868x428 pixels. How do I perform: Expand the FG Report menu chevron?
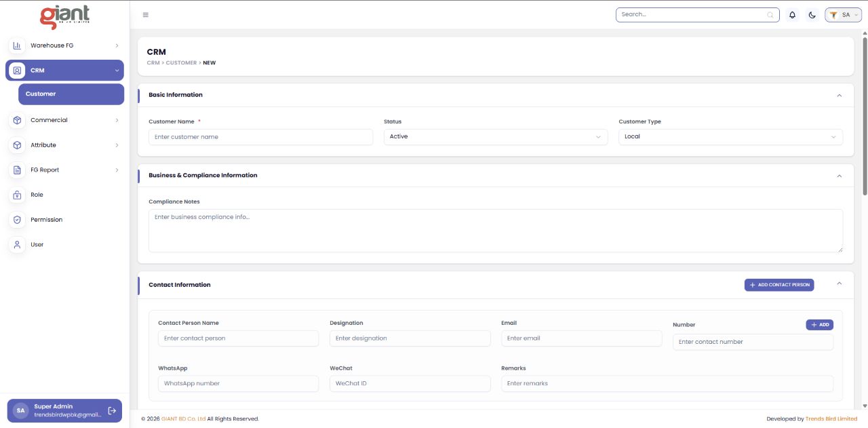117,170
